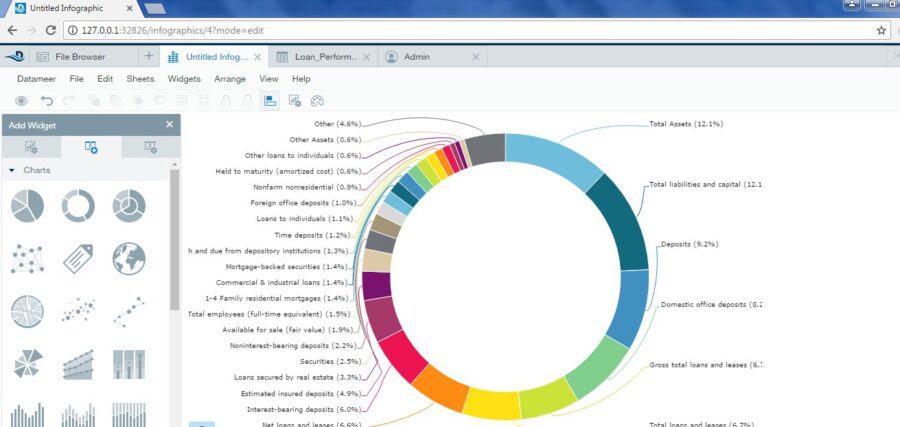Click the widget panel vertical scrollbar
This screenshot has width=900, height=427.
click(174, 239)
